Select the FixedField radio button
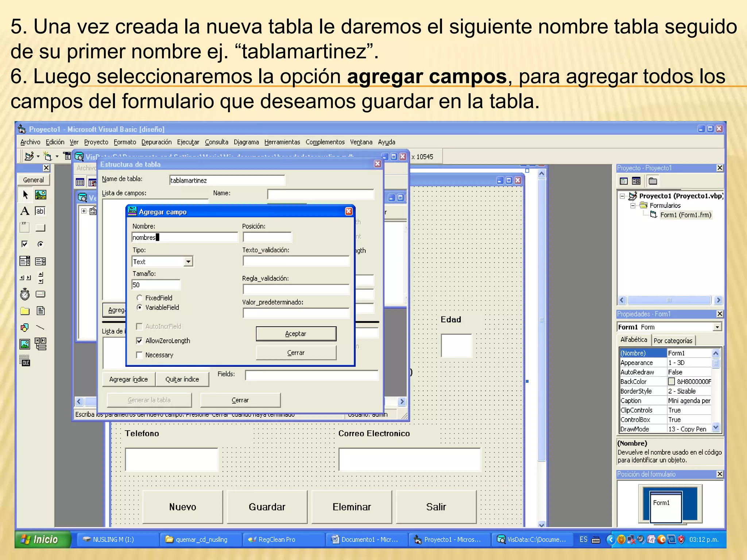The width and height of the screenshot is (747, 560). (x=139, y=298)
